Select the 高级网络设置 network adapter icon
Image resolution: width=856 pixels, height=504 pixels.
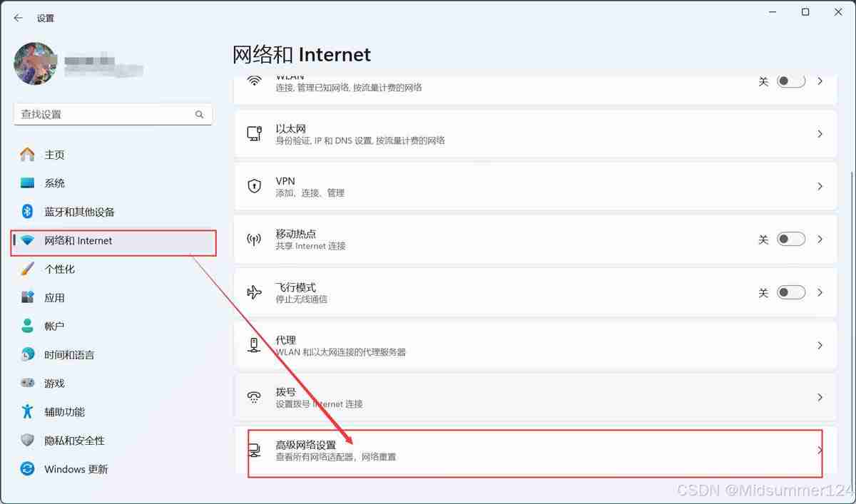tap(254, 450)
